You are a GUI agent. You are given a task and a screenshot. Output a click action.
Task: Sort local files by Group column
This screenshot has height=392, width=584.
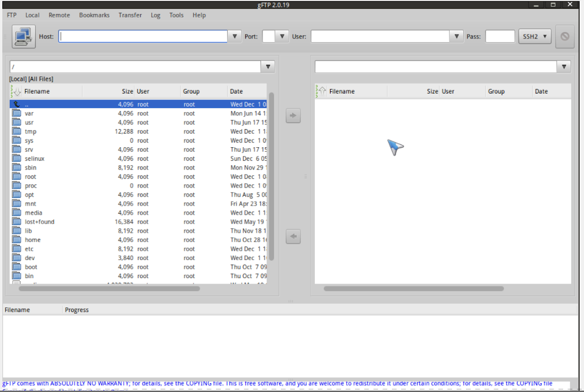204,91
